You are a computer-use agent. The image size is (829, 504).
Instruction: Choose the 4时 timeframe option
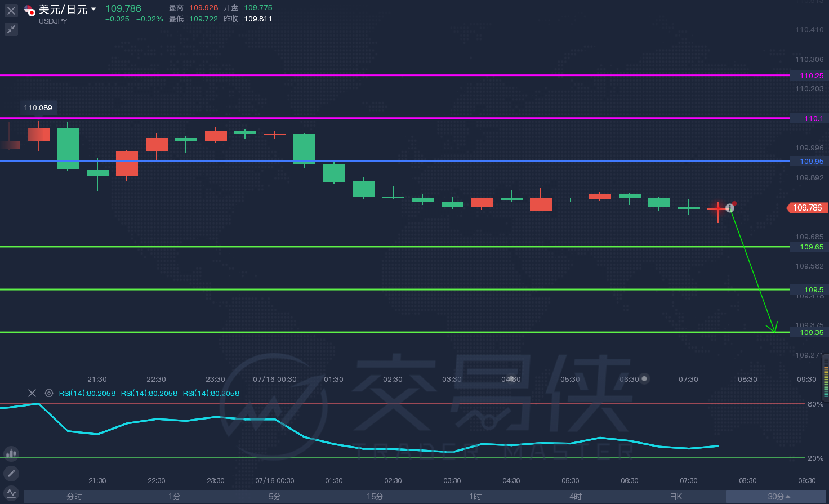[576, 497]
